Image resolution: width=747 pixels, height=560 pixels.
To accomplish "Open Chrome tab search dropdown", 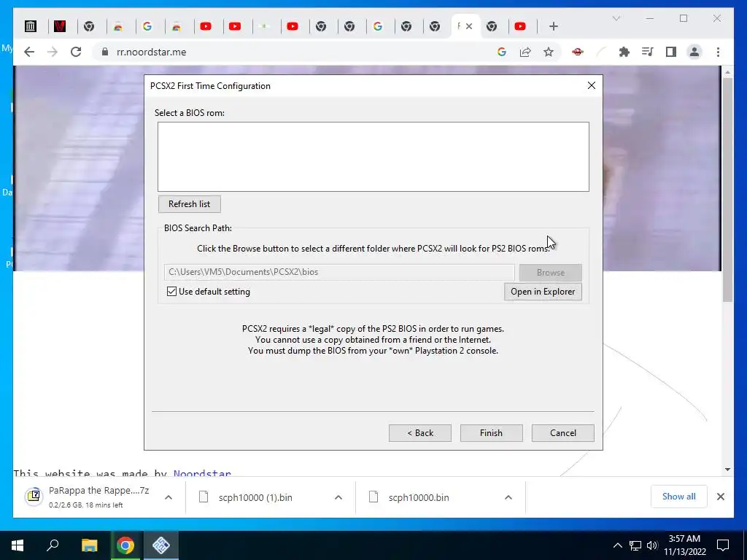I will (x=616, y=18).
